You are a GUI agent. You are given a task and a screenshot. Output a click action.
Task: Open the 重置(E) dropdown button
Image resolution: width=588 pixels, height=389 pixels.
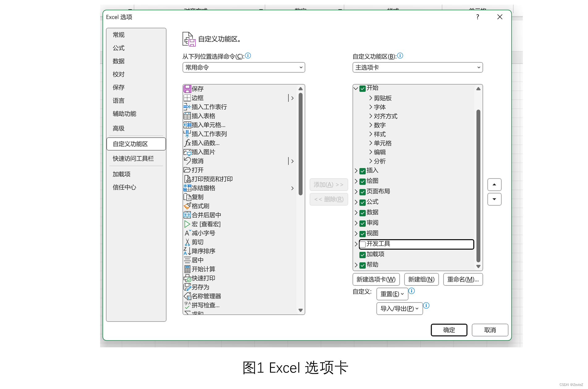click(x=392, y=294)
